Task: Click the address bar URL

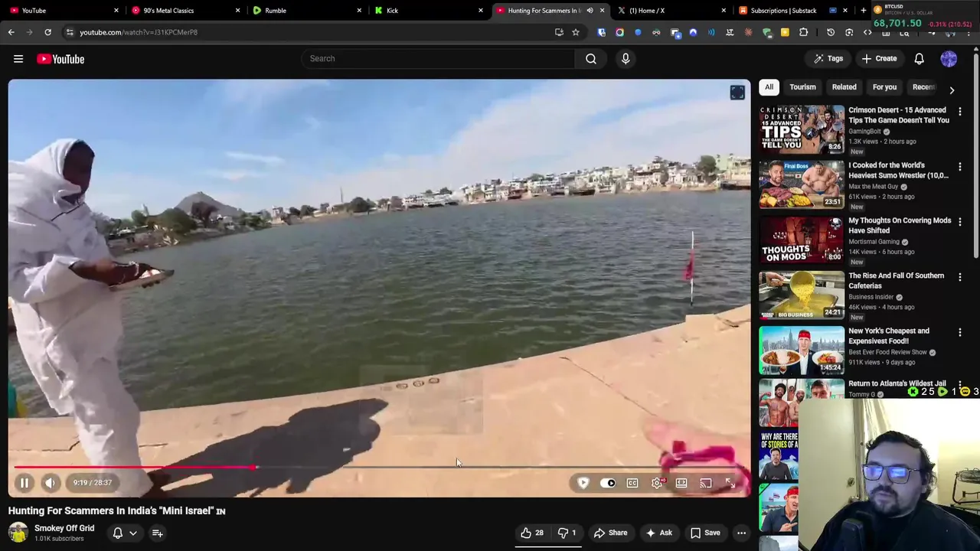Action: tap(139, 32)
